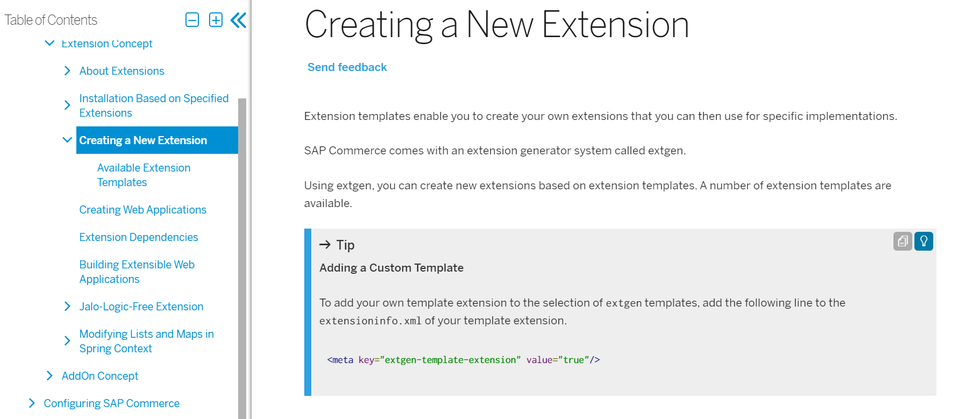Copy the tip code snippet
The image size is (980, 419).
[903, 241]
